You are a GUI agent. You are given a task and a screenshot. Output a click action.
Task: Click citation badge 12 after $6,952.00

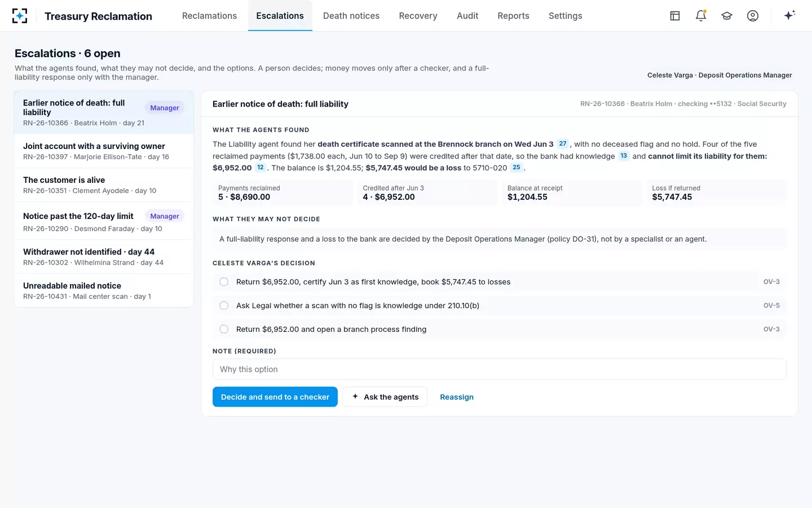tap(261, 168)
